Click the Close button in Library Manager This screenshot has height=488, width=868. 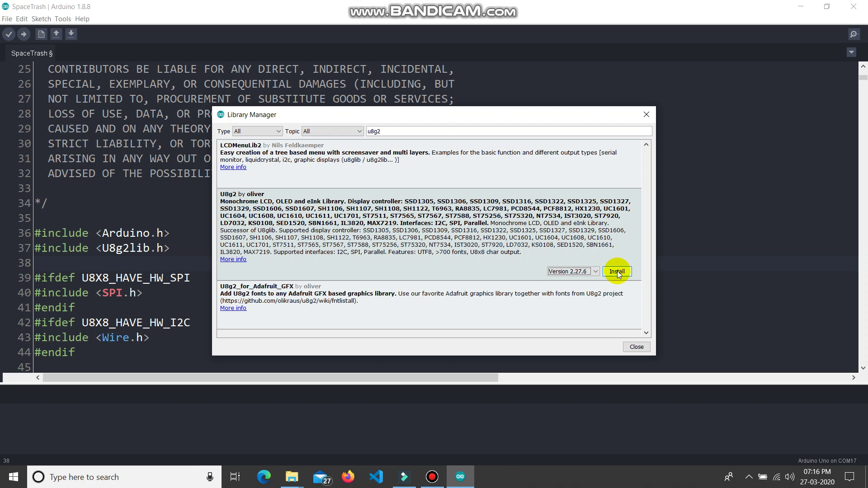click(x=637, y=347)
